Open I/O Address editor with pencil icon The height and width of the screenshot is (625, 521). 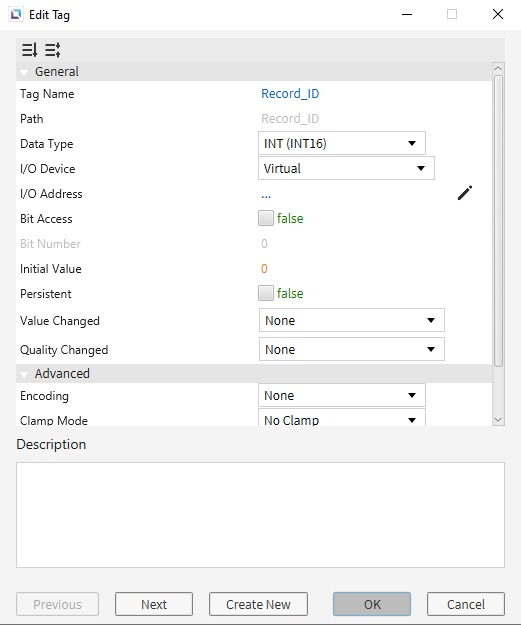click(x=465, y=193)
